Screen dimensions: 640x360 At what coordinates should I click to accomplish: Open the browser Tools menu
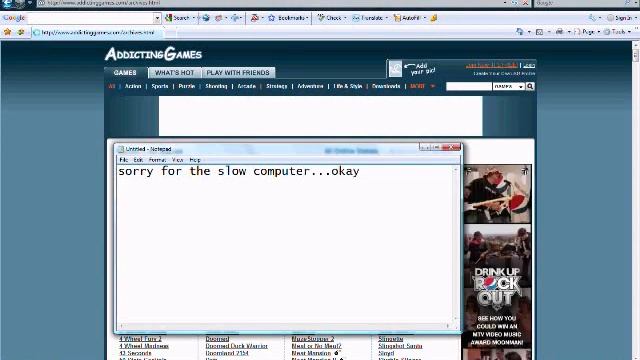(618, 31)
